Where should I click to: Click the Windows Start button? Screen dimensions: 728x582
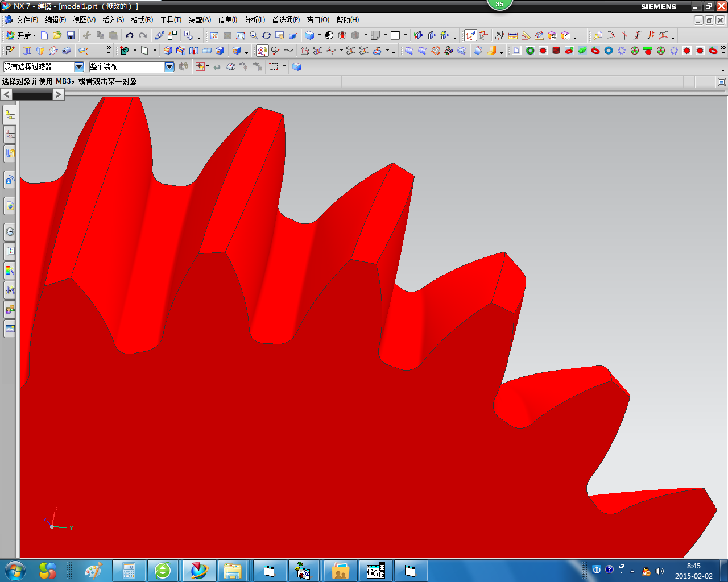[15, 571]
